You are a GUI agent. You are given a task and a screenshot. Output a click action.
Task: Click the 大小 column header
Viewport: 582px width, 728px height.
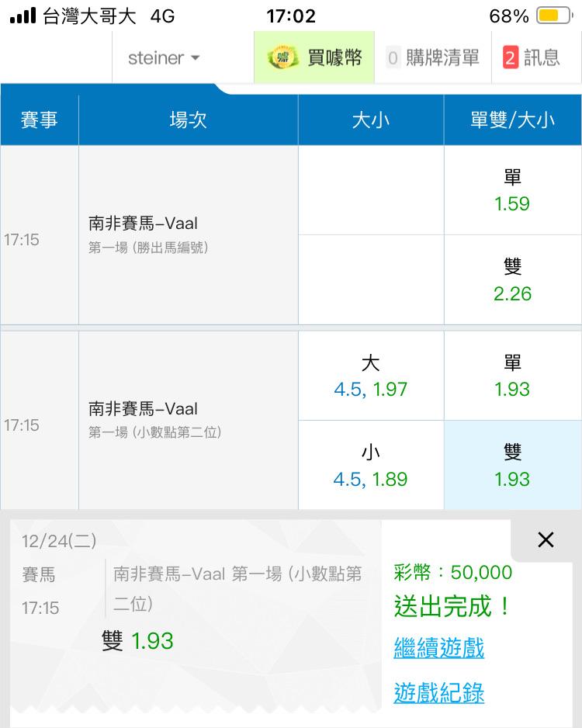(371, 120)
